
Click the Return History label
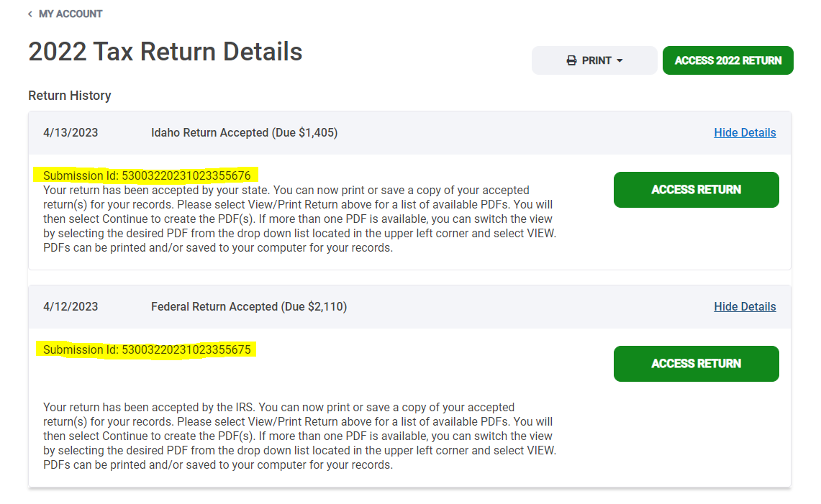(70, 96)
